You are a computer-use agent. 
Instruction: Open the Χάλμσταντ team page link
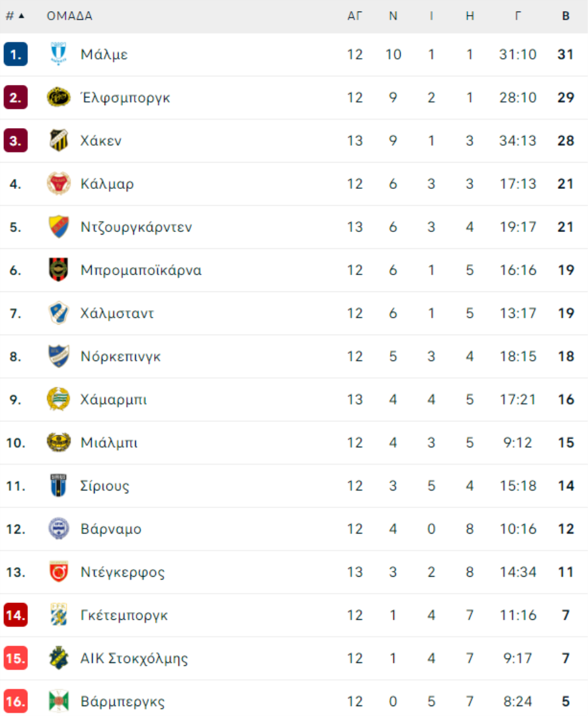point(117,314)
